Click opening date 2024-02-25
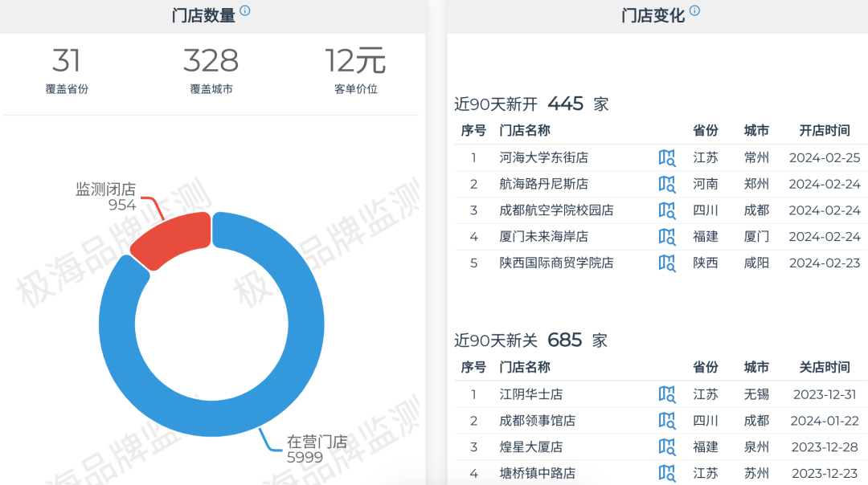 [825, 157]
